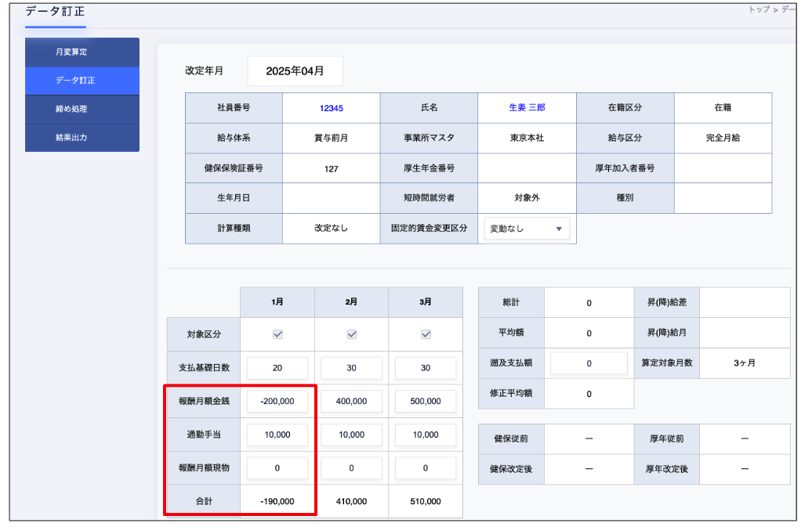812x527 pixels.
Task: Click the dropdown arrow next to 変動なし
Action: [559, 229]
